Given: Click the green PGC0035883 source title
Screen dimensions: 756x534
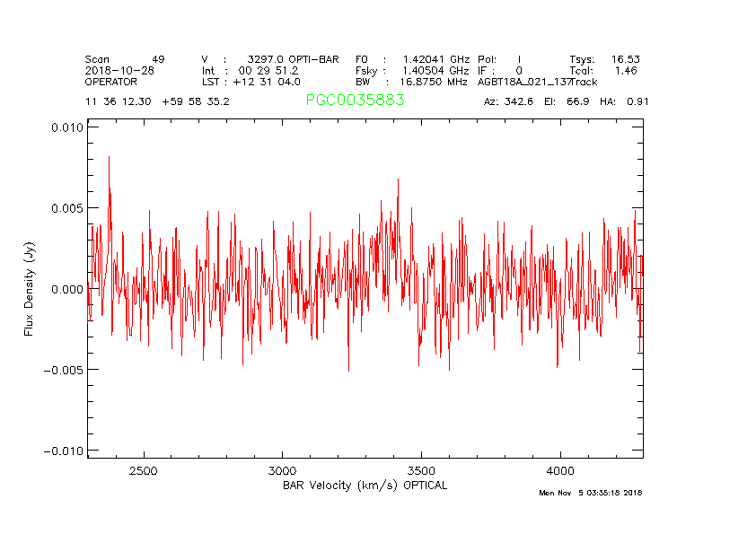Looking at the screenshot, I should 355,101.
